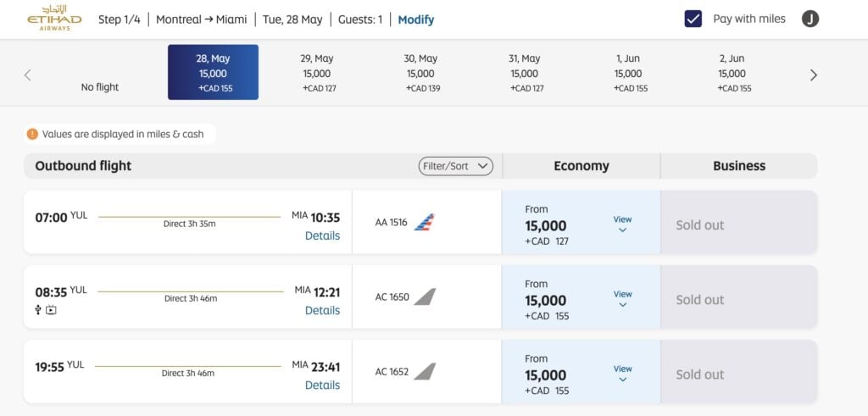Click the orange info icon beside miles notice

tap(32, 134)
